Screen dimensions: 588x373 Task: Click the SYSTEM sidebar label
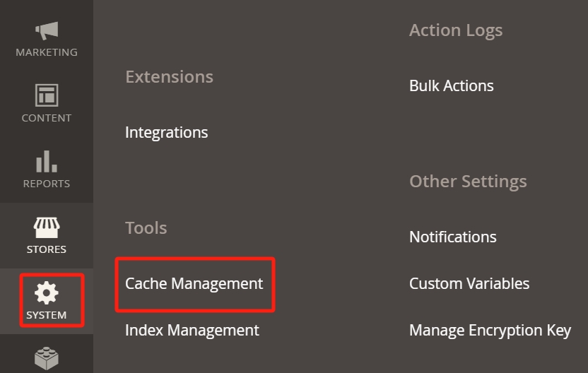coord(47,315)
